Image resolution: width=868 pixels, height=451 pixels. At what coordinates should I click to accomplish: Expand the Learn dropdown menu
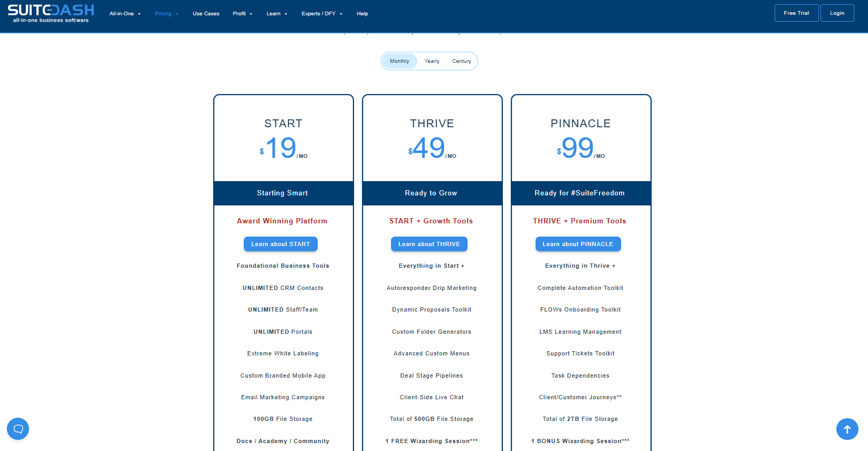(x=276, y=14)
